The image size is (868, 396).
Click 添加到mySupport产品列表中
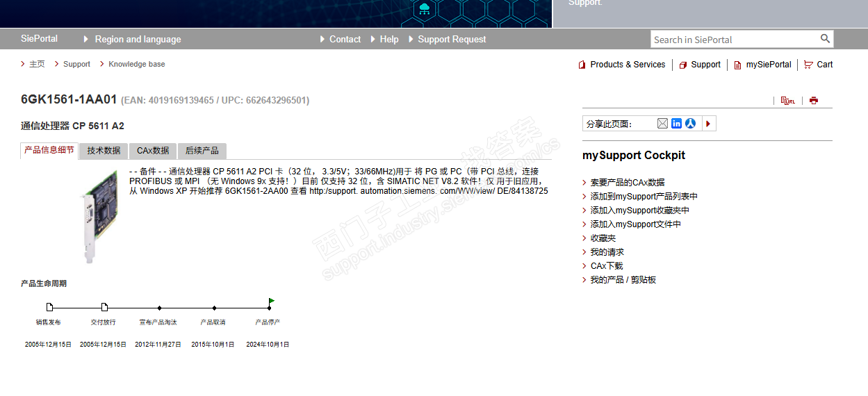coord(644,197)
